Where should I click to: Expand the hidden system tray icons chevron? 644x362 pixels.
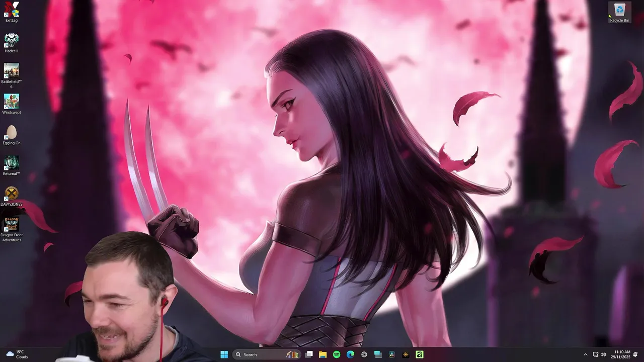click(x=585, y=354)
